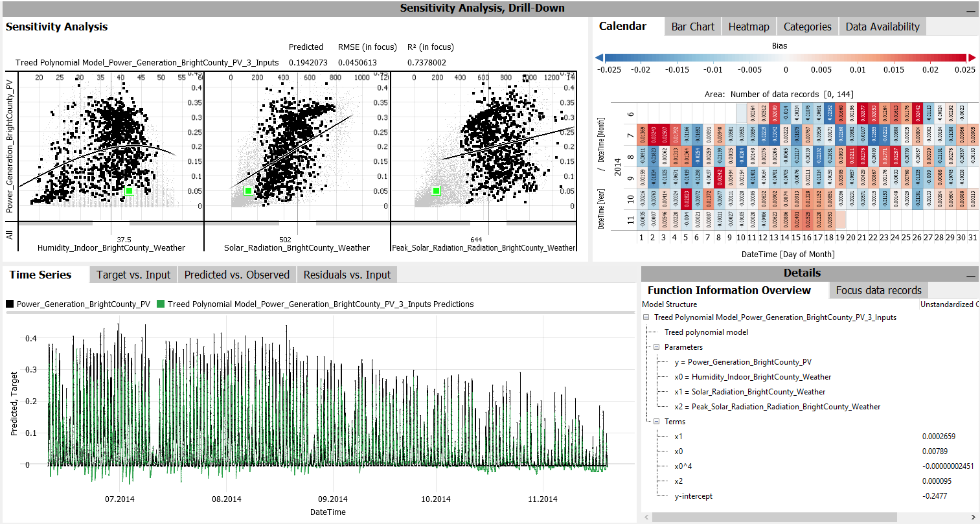The image size is (980, 524).
Task: Click the red right arrow of the Bias scale
Action: (x=971, y=58)
